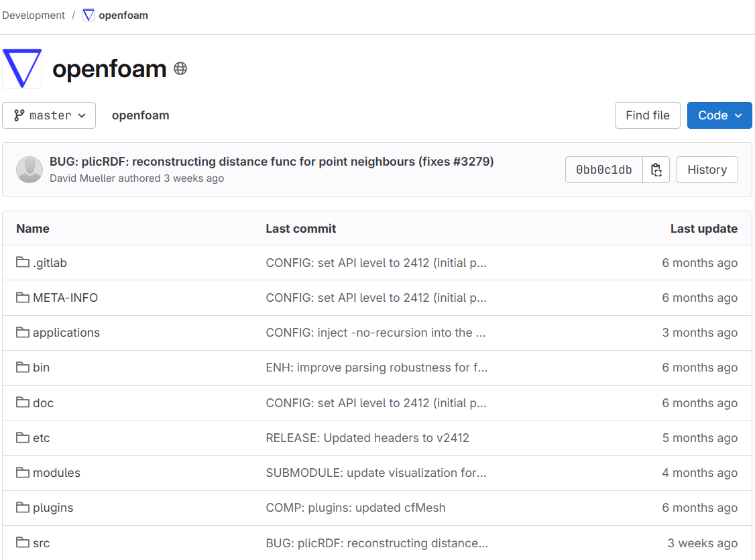Screen dimensions: 755x560
Task: Open 'ENH: improve parsing robustness' commit
Action: [x=377, y=368]
